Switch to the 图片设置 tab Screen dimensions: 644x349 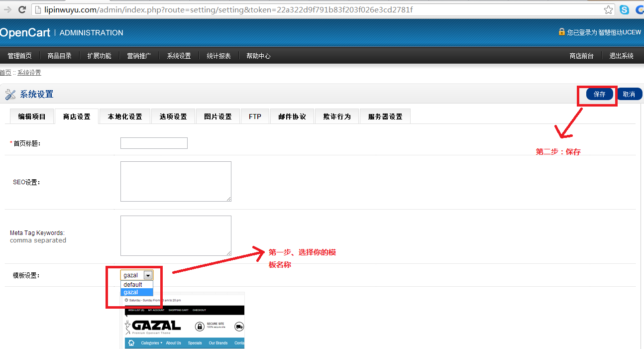(x=217, y=116)
